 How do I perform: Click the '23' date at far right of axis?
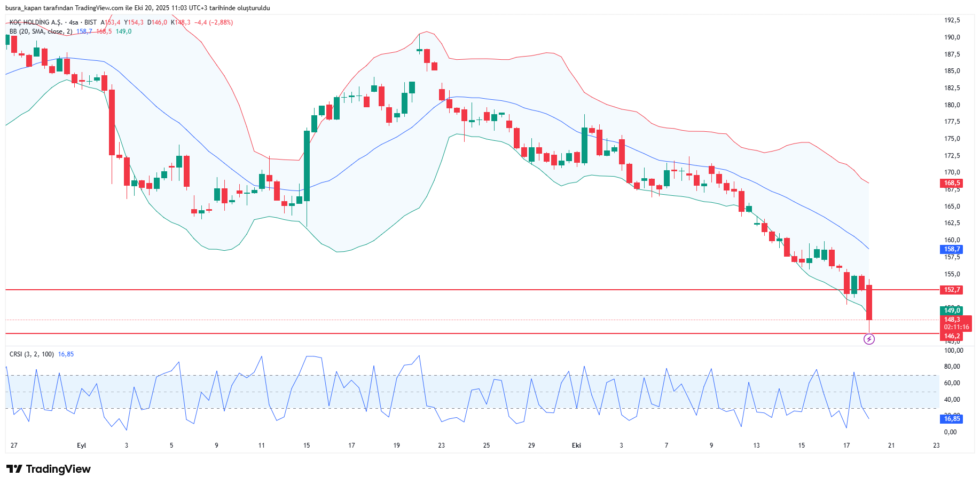936,446
